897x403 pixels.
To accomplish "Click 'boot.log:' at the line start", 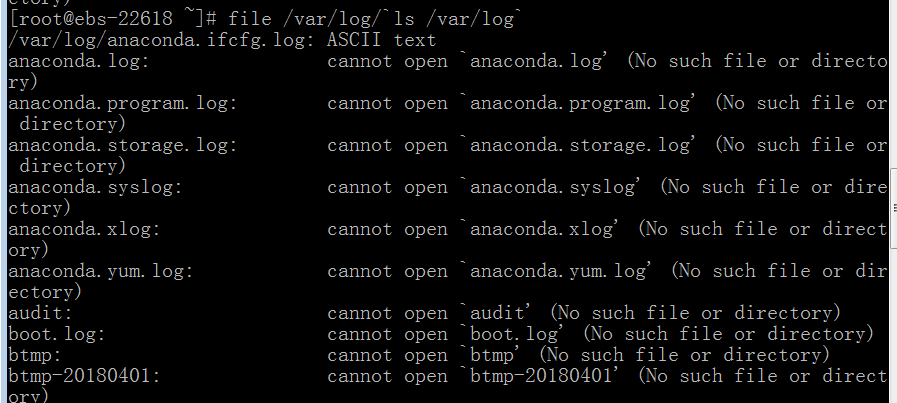I will pyautogui.click(x=57, y=334).
